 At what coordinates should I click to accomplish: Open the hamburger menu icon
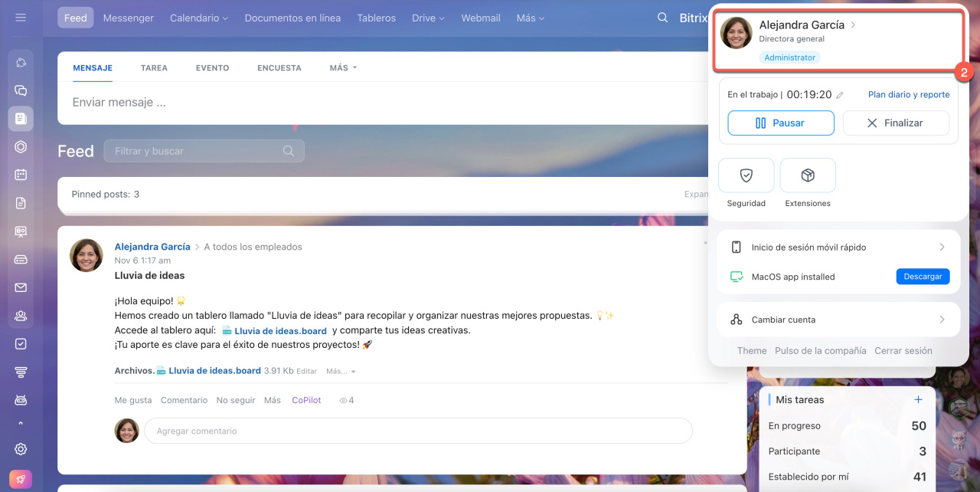click(x=21, y=18)
